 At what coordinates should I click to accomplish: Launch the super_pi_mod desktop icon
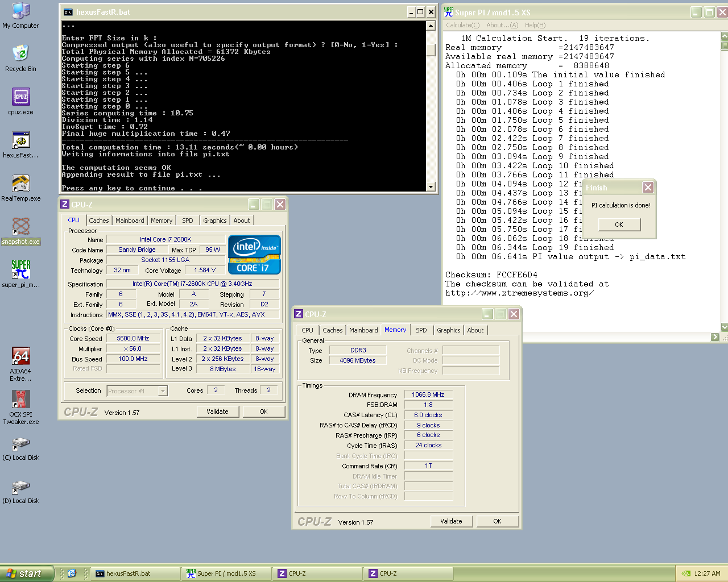pos(21,270)
